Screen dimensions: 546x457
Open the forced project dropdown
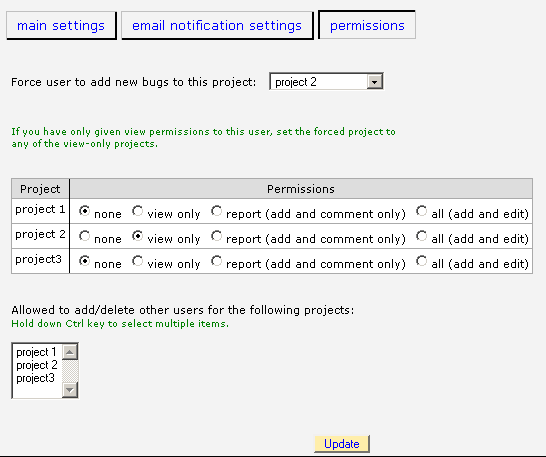click(326, 82)
